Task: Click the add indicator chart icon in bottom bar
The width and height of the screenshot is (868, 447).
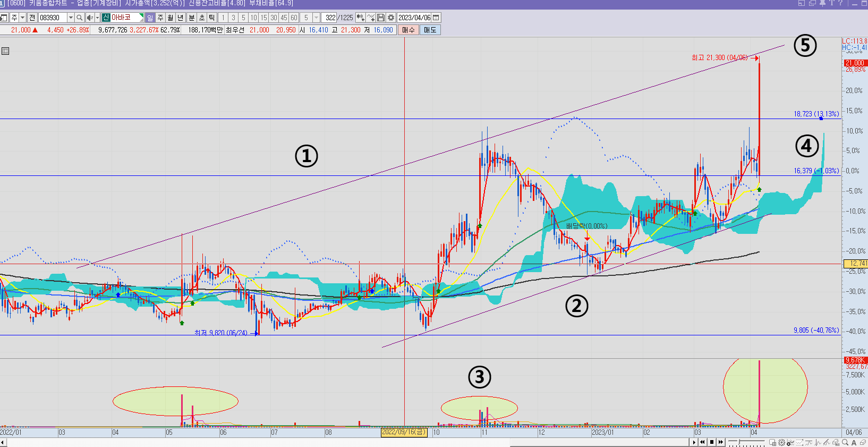Action: [790, 442]
